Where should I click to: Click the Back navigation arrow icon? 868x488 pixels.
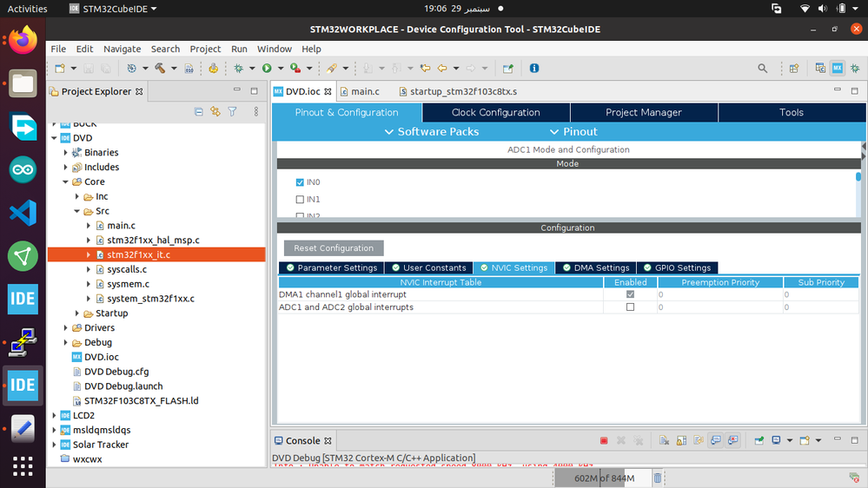(442, 68)
